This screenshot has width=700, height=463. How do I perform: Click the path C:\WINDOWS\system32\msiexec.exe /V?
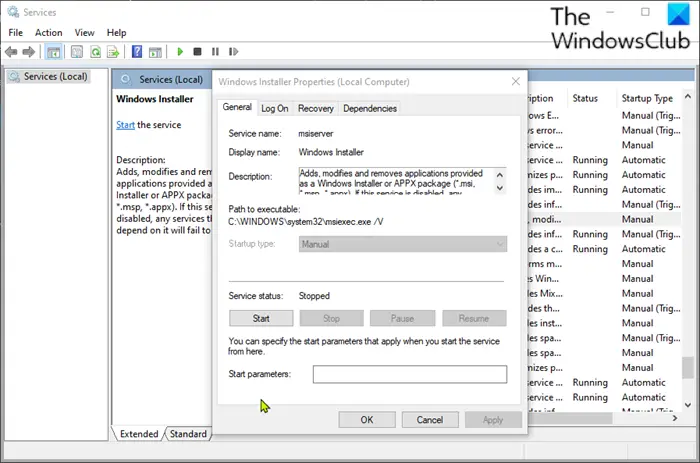305,222
